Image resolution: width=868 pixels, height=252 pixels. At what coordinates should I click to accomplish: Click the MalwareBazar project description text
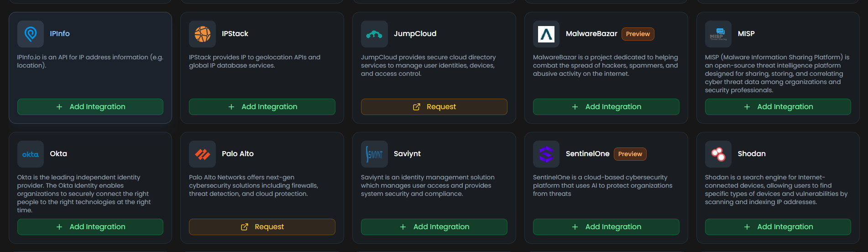[606, 65]
